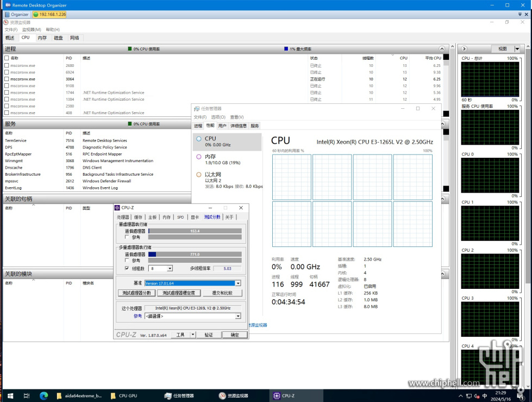This screenshot has width=532, height=402.
Task: Select CPU item in Task Manager sidebar
Action: [227, 141]
